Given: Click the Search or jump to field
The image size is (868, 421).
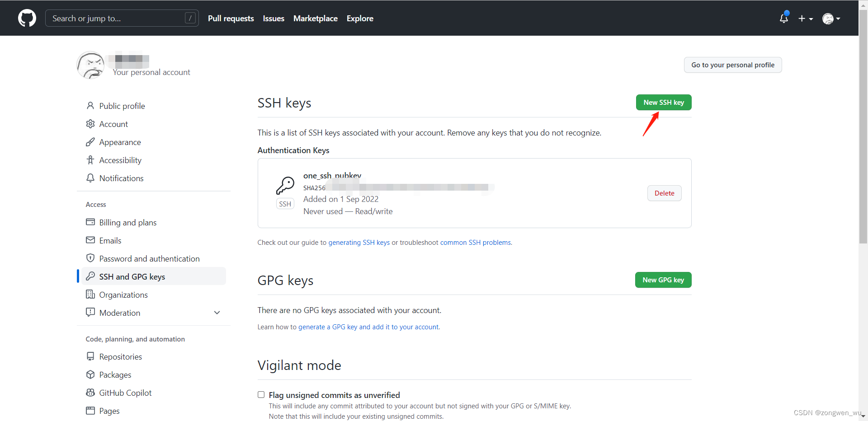Looking at the screenshot, I should tap(122, 18).
